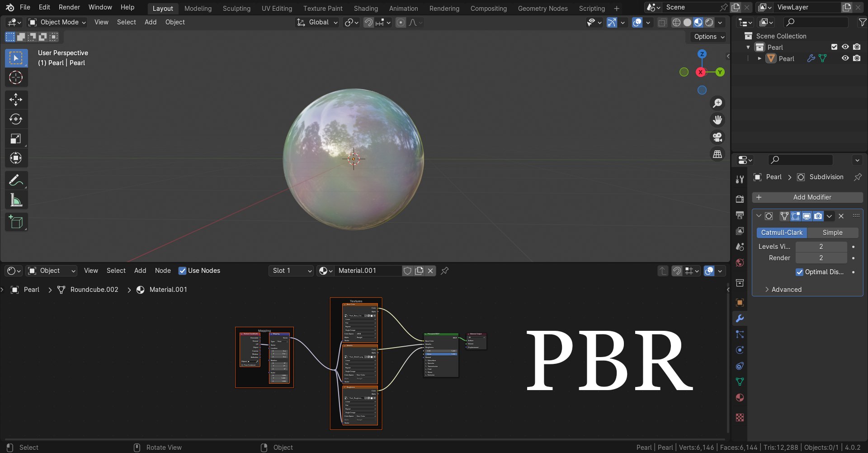Screen dimensions: 868x453
Task: Select the Transform tool
Action: tap(16, 158)
